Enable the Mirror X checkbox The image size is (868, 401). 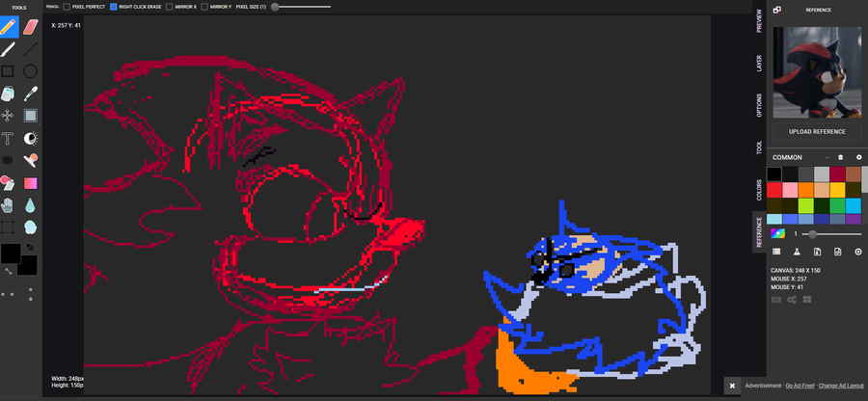(170, 7)
